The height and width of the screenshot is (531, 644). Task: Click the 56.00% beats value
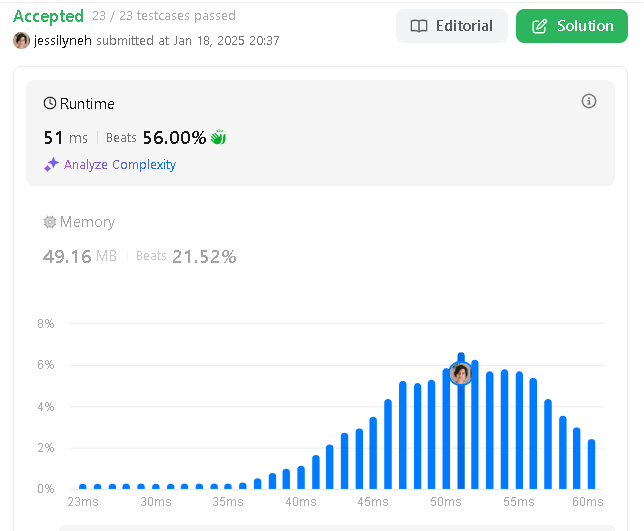[174, 138]
